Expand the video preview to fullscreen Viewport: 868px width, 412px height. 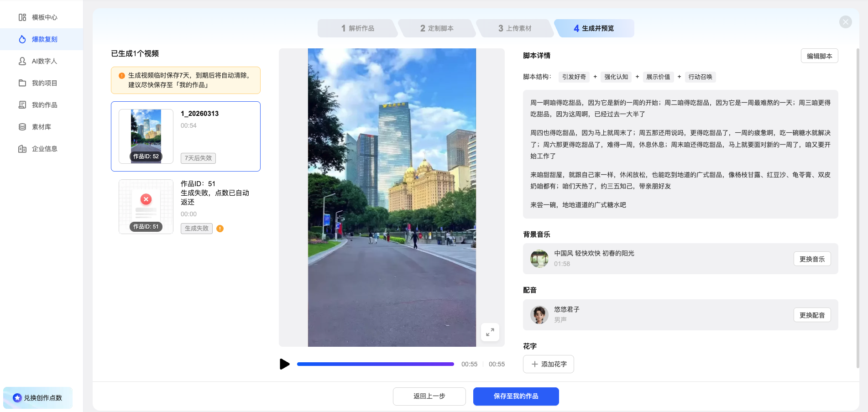(490, 332)
